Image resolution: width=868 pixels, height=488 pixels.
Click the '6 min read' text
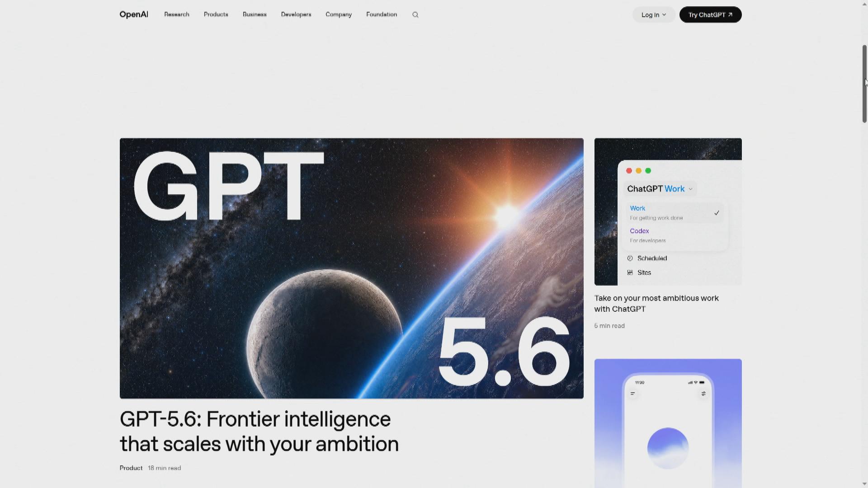609,326
